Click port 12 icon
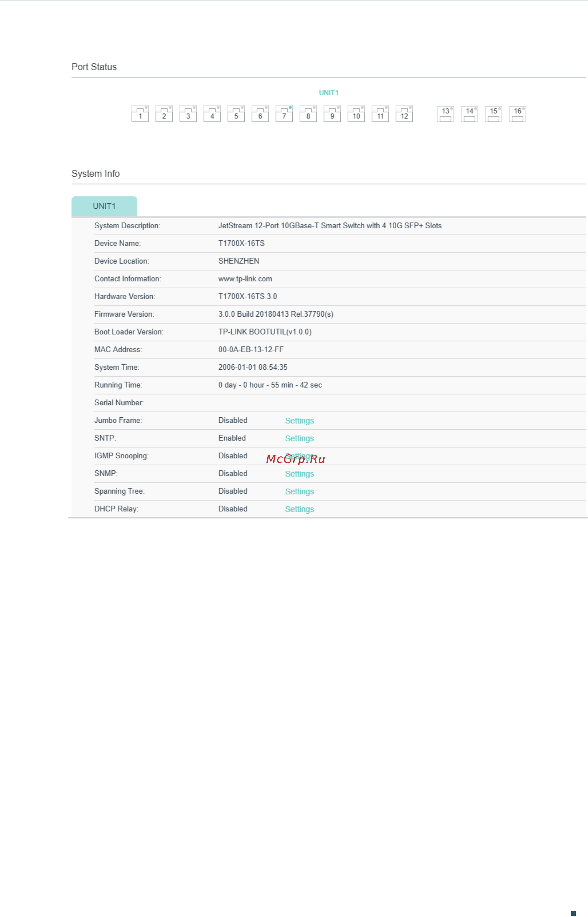 click(x=404, y=113)
